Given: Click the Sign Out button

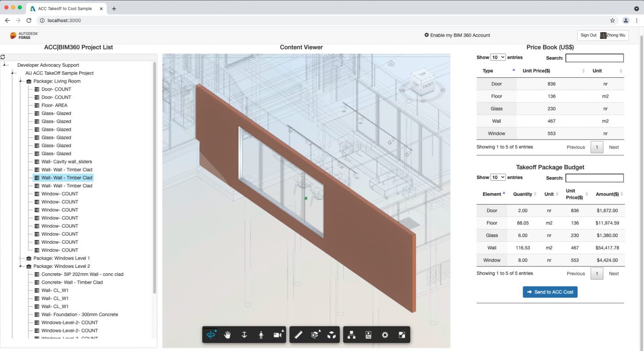Looking at the screenshot, I should [x=603, y=35].
